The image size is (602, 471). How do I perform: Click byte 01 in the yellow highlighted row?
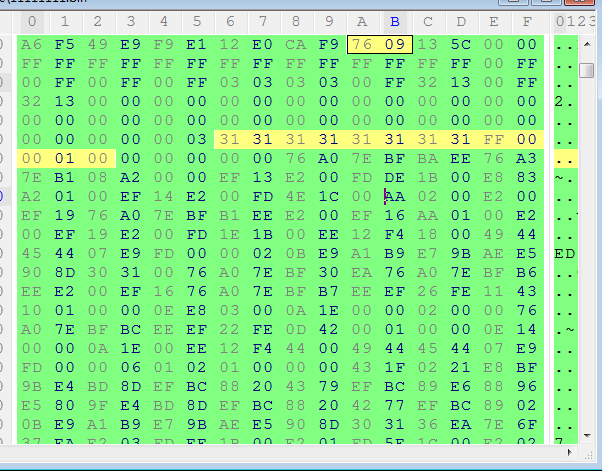(x=64, y=158)
